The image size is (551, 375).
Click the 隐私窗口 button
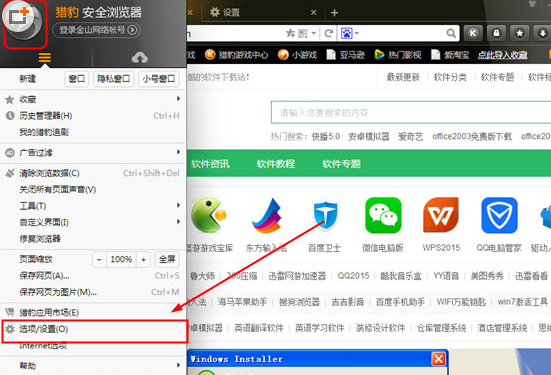[113, 79]
